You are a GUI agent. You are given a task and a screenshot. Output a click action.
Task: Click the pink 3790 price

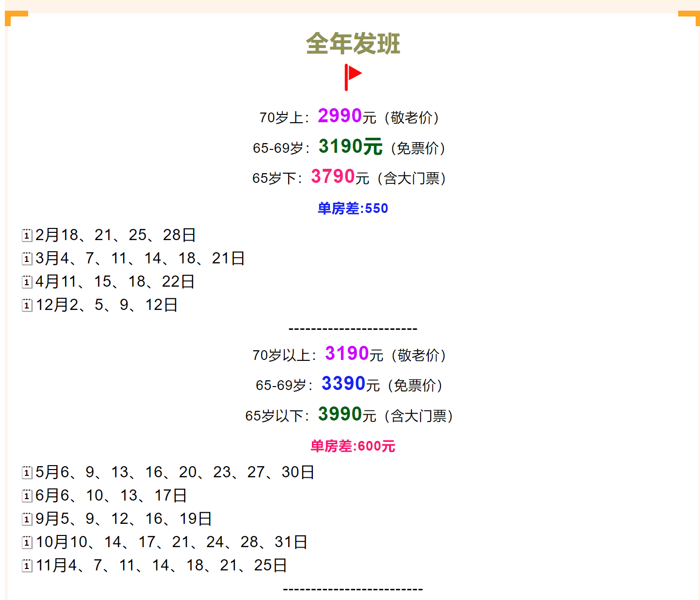click(x=333, y=177)
